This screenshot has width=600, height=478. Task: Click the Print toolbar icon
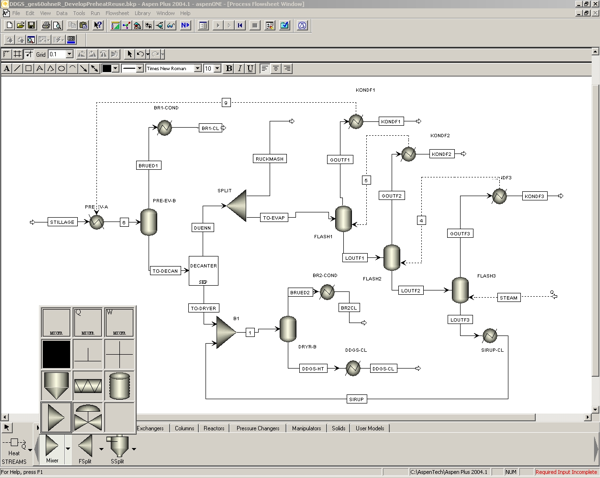46,26
